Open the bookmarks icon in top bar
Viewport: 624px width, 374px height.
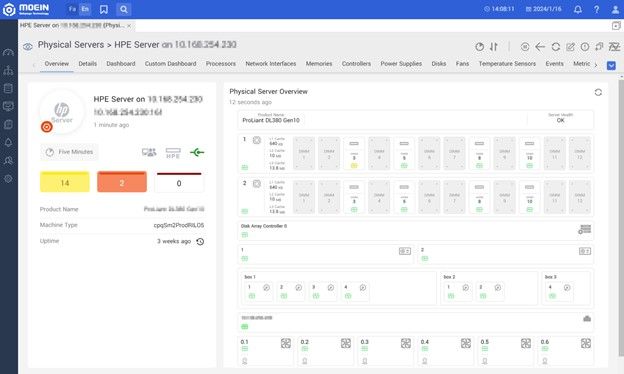tap(104, 9)
